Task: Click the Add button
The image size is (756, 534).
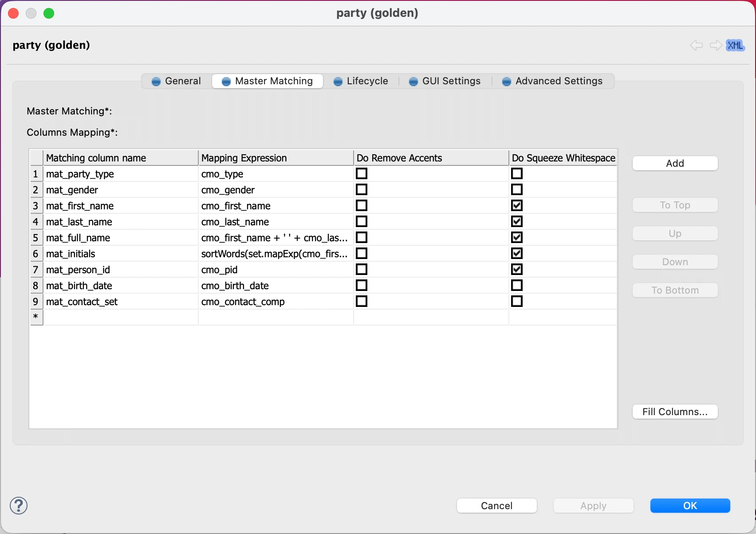Action: [675, 163]
